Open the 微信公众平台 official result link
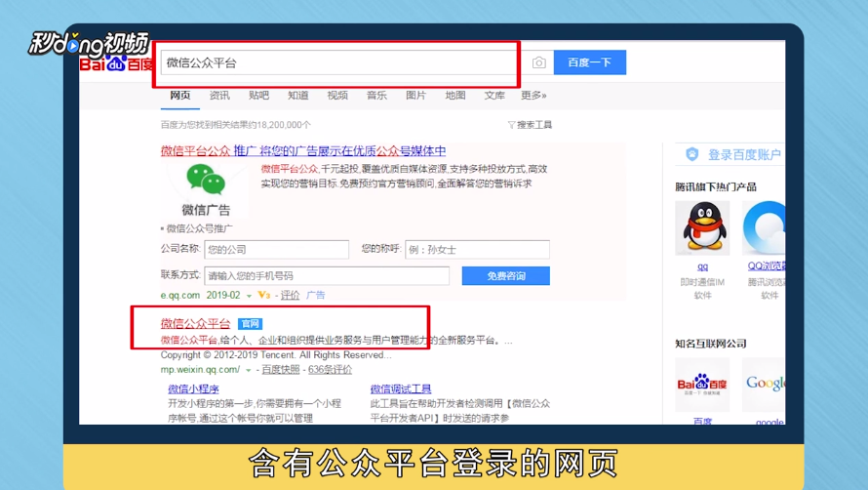Image resolution: width=868 pixels, height=490 pixels. pos(195,324)
